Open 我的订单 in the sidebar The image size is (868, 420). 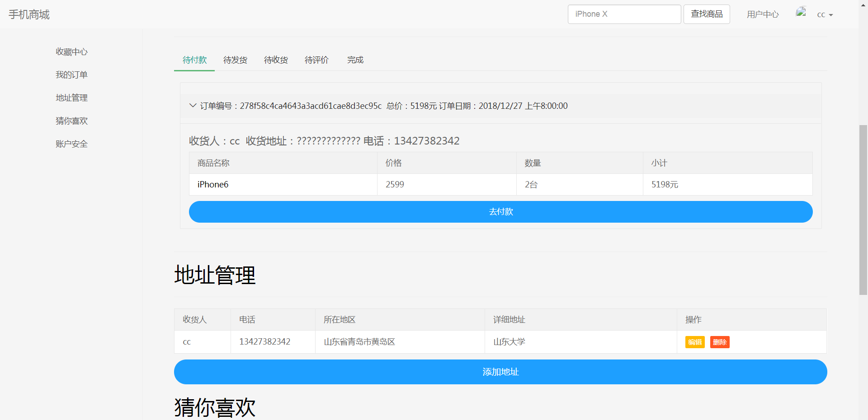tap(71, 75)
